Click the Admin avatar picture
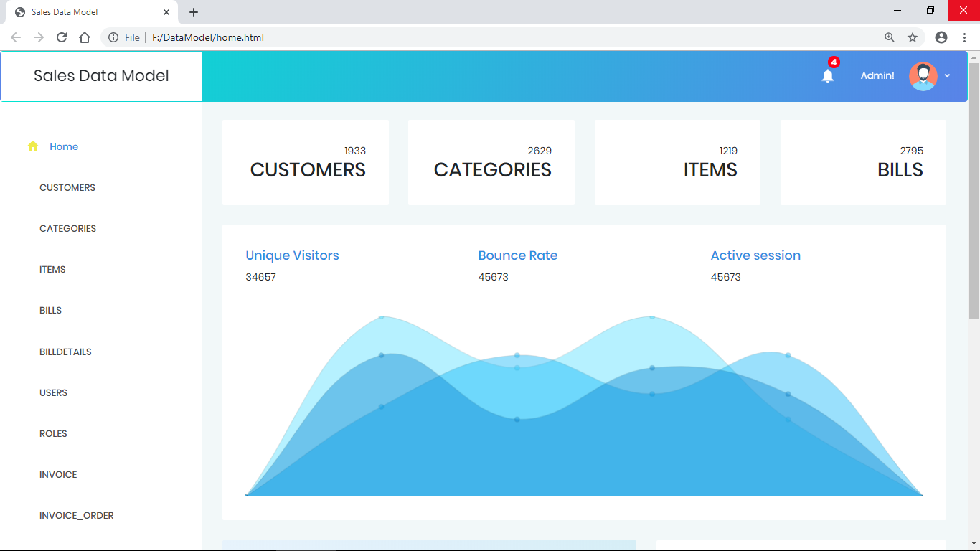The height and width of the screenshot is (551, 980). click(923, 76)
